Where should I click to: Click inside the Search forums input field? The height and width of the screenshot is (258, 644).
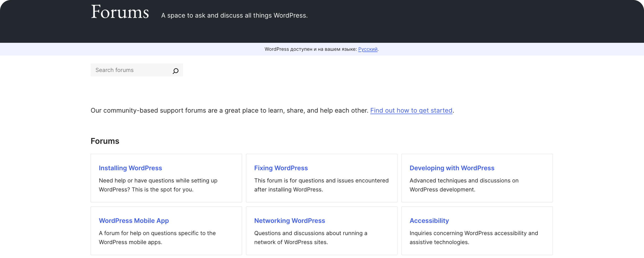coord(130,70)
